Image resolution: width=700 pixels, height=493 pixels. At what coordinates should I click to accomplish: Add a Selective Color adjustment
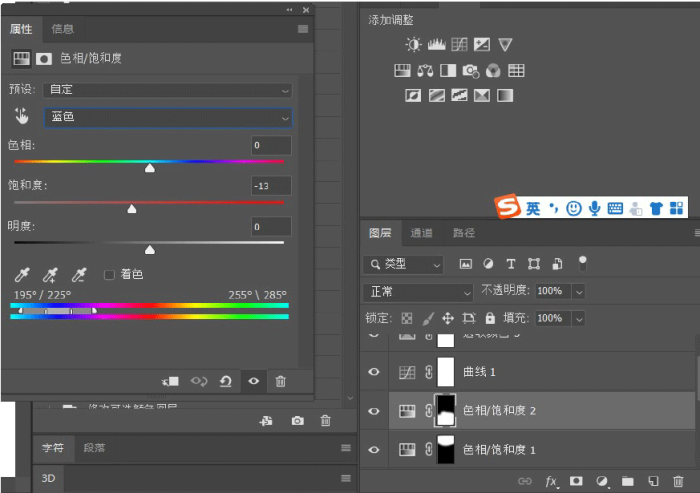(x=482, y=96)
